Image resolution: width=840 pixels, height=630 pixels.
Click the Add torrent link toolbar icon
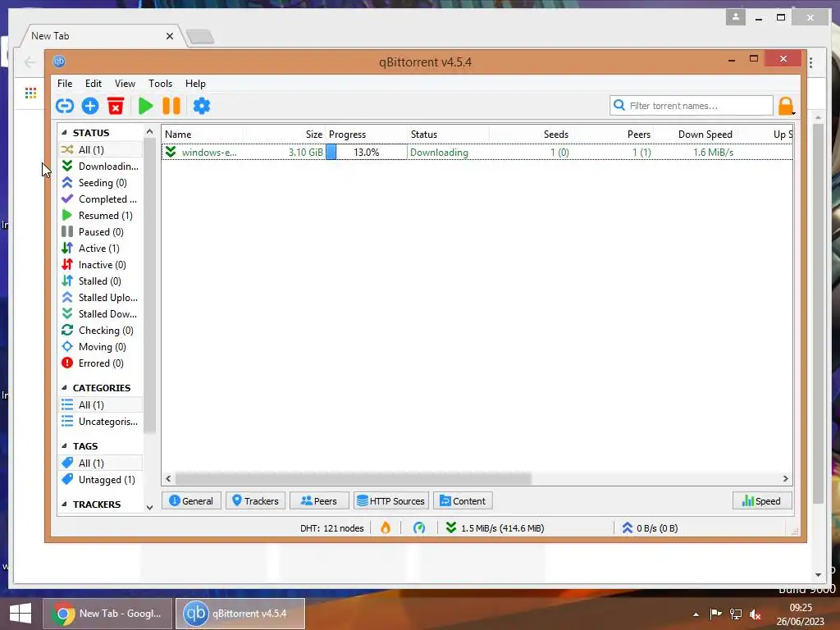tap(65, 106)
